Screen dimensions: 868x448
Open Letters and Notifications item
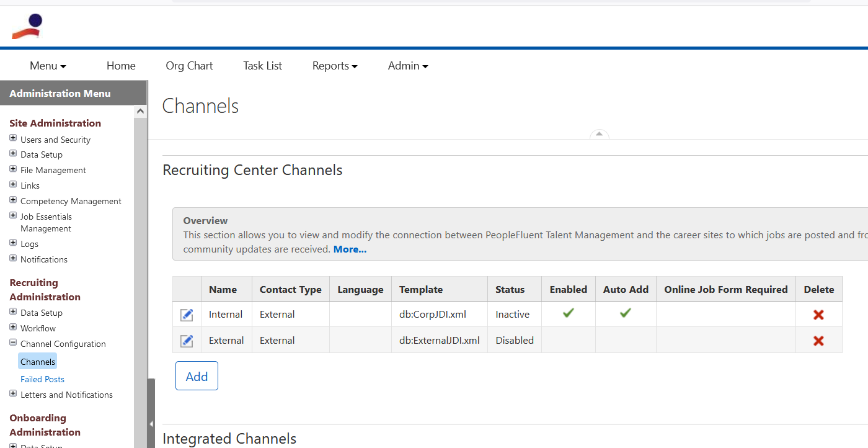[x=66, y=395]
